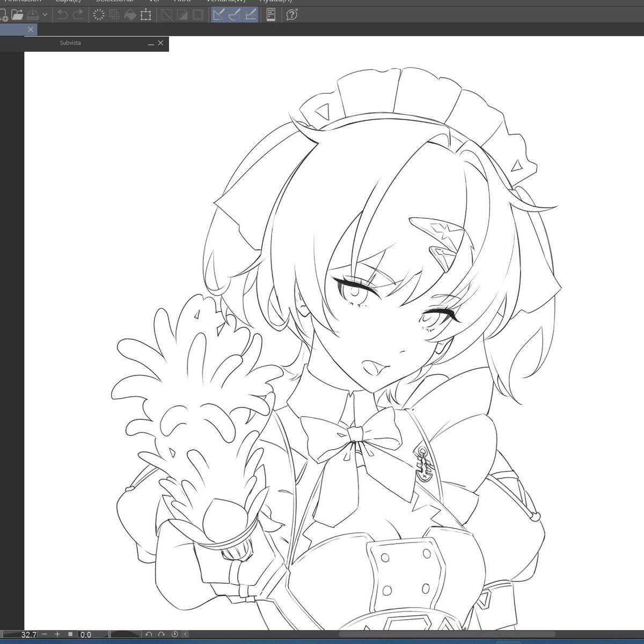Expand the save options dropdown arrow
Viewport: 644px width, 644px height.
(x=45, y=15)
